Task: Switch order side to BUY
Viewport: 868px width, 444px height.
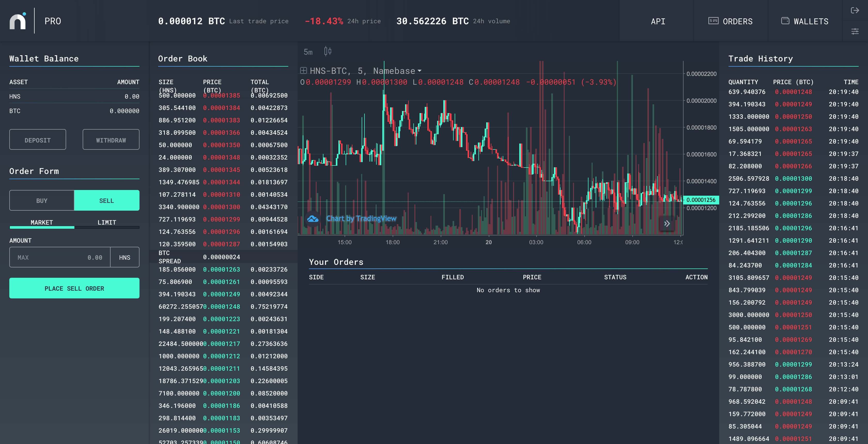Action: click(42, 201)
